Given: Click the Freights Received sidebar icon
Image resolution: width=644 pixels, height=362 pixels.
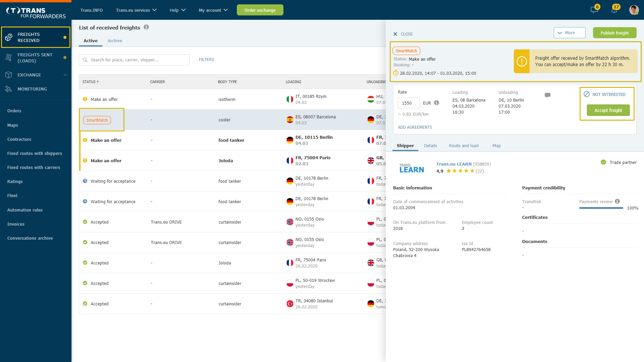Looking at the screenshot, I should tap(9, 37).
